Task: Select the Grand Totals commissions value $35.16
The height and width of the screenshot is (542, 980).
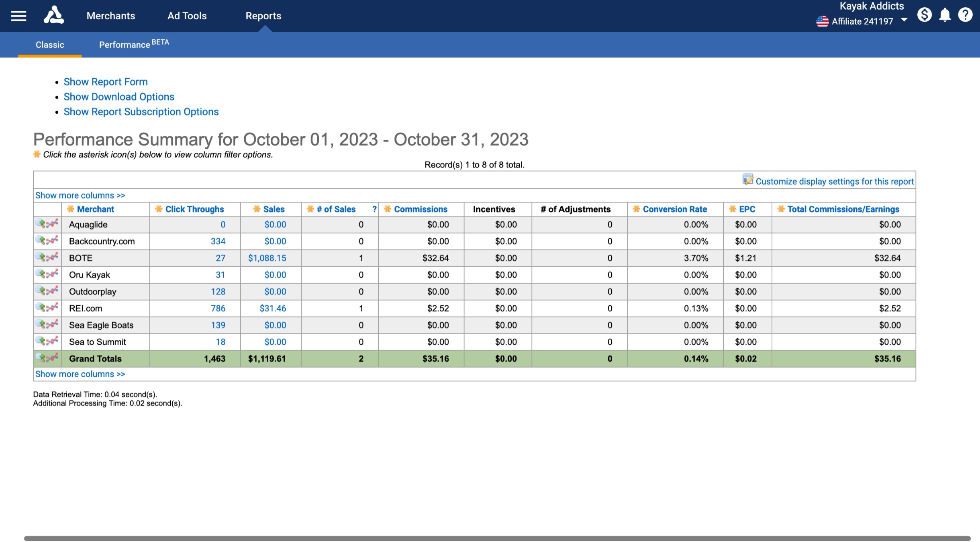Action: pos(435,358)
